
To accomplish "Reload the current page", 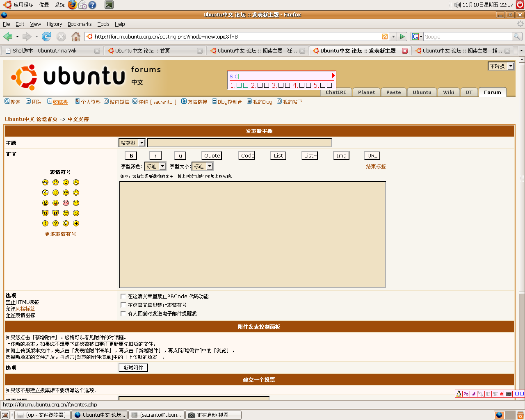I will point(46,37).
